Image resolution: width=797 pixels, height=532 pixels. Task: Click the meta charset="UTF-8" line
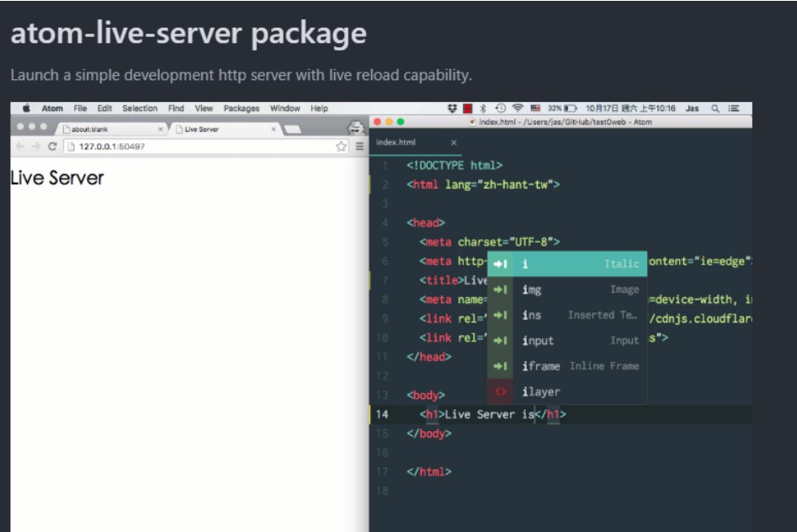pos(490,242)
